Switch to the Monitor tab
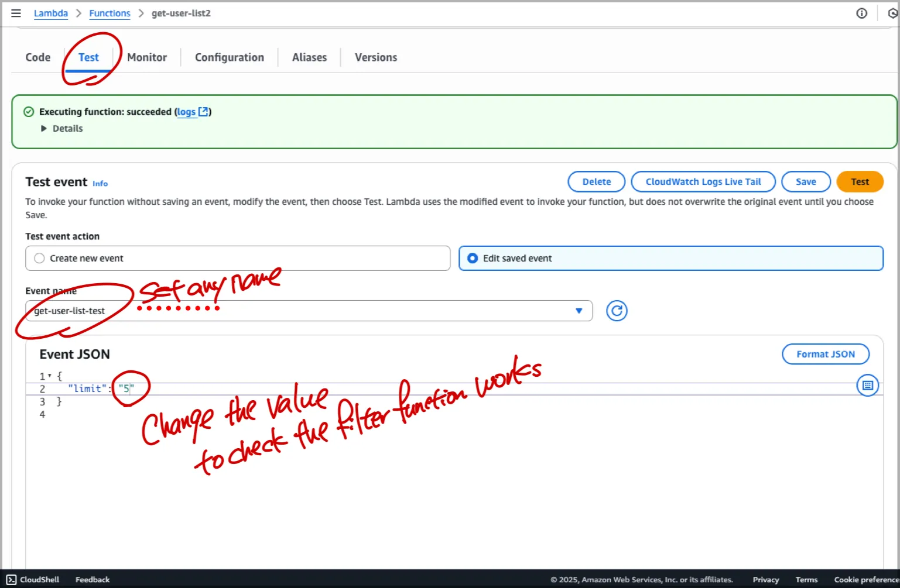This screenshot has height=588, width=900. click(147, 57)
